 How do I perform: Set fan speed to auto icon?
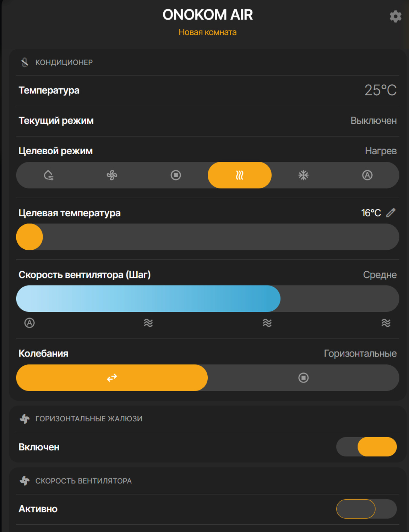29,323
